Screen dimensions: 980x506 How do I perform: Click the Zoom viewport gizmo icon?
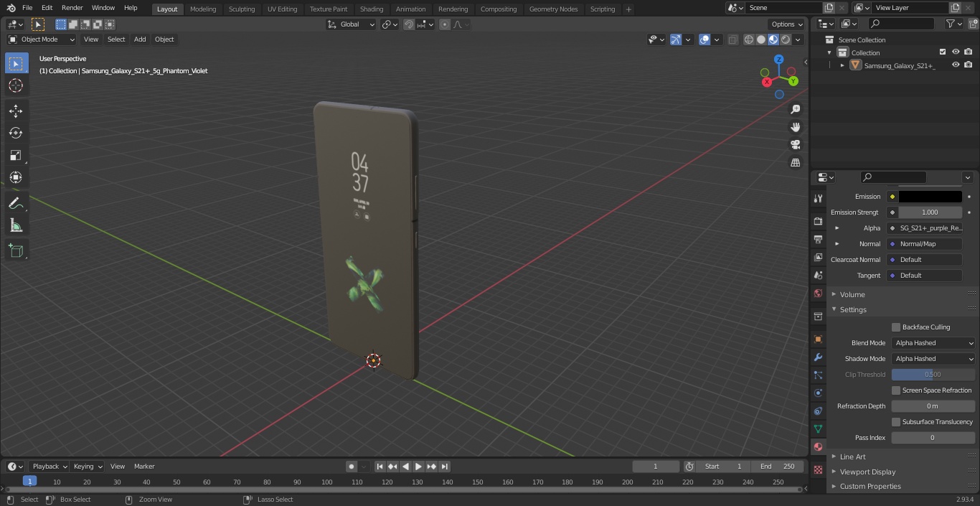[795, 109]
